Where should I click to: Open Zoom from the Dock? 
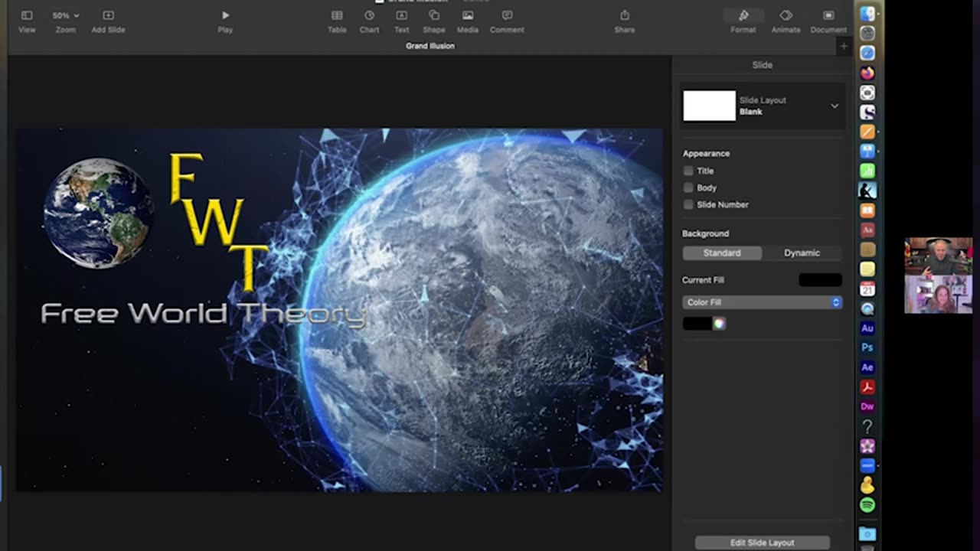point(867,465)
